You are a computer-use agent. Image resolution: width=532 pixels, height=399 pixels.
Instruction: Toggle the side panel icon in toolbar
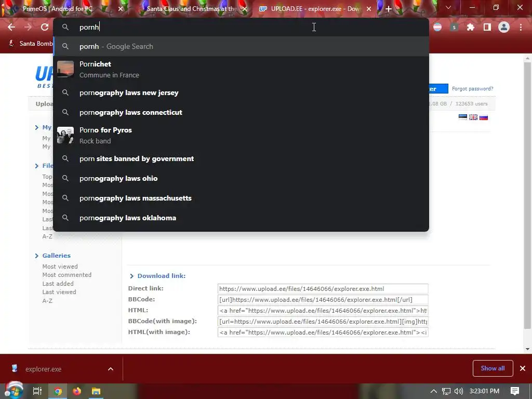(487, 27)
